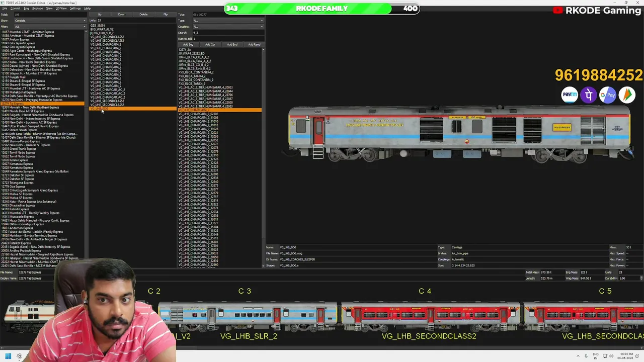This screenshot has height=362, width=644.
Task: Focus the Search field containing 4_2
Action: point(228,33)
